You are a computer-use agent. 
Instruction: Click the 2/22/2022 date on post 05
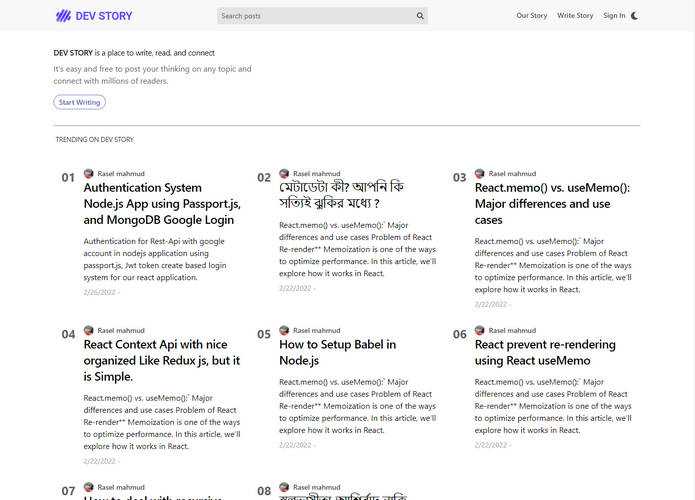[x=296, y=445]
